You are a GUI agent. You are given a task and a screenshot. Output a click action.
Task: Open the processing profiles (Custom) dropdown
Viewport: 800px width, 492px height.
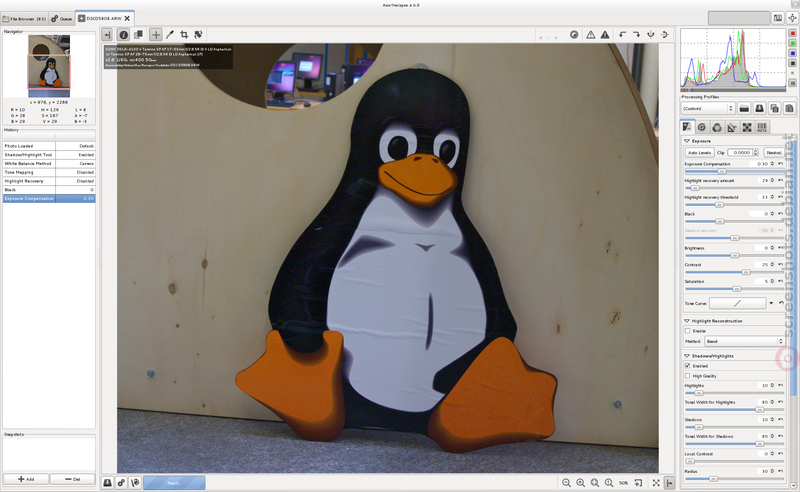click(x=708, y=108)
